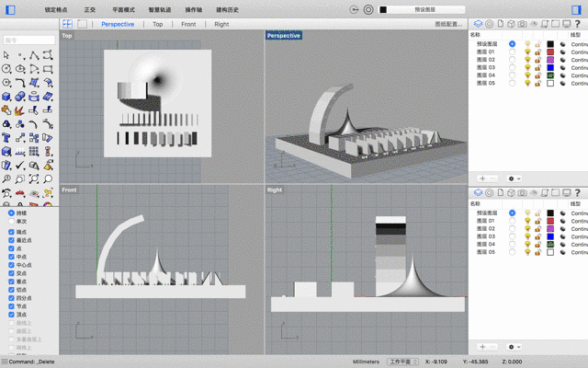Toggle 正交 ortho mode in toolbar
The width and height of the screenshot is (588, 368).
(x=90, y=10)
